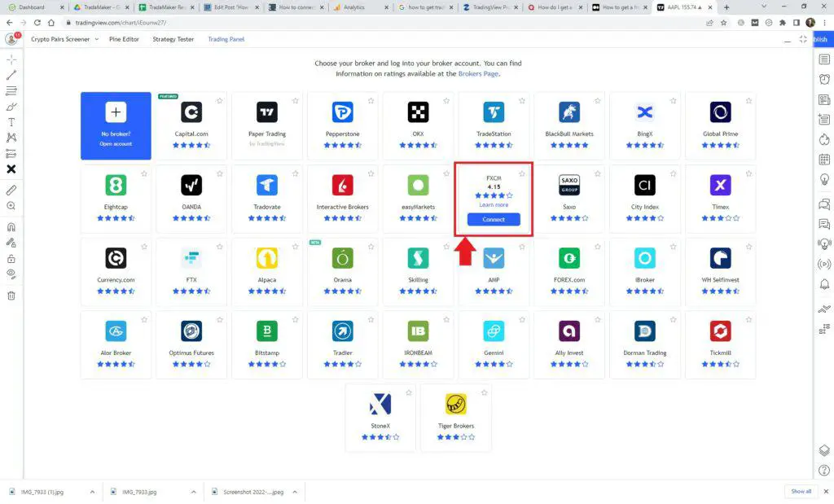The image size is (834, 504).
Task: Maximize the bottom panel
Action: tap(803, 39)
